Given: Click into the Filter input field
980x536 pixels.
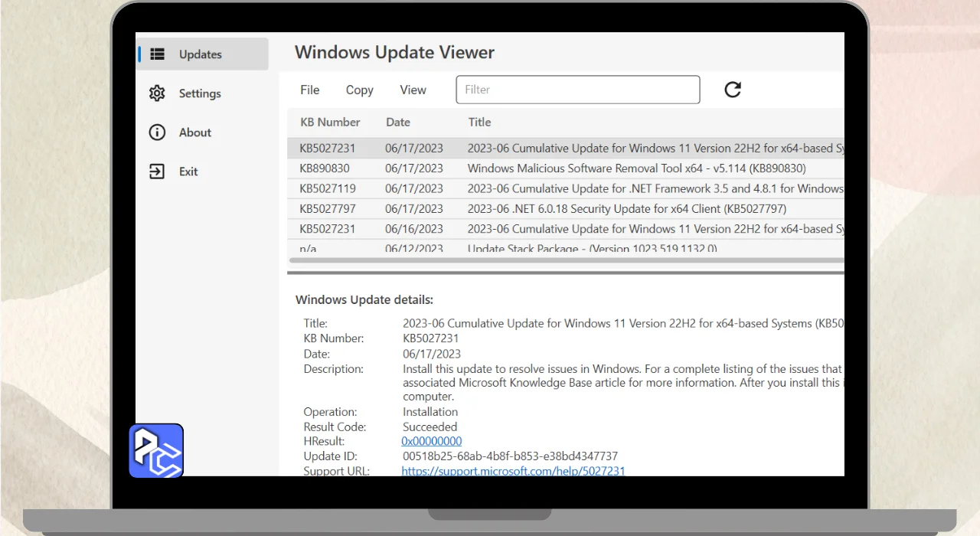Looking at the screenshot, I should [578, 90].
